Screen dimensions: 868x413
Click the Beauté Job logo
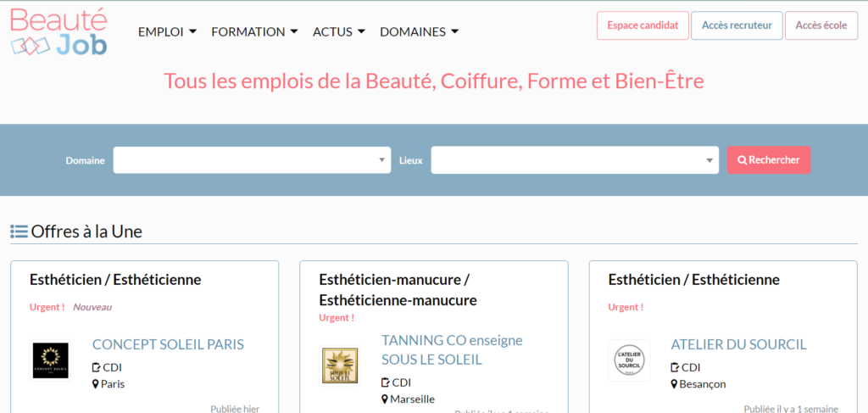point(58,31)
